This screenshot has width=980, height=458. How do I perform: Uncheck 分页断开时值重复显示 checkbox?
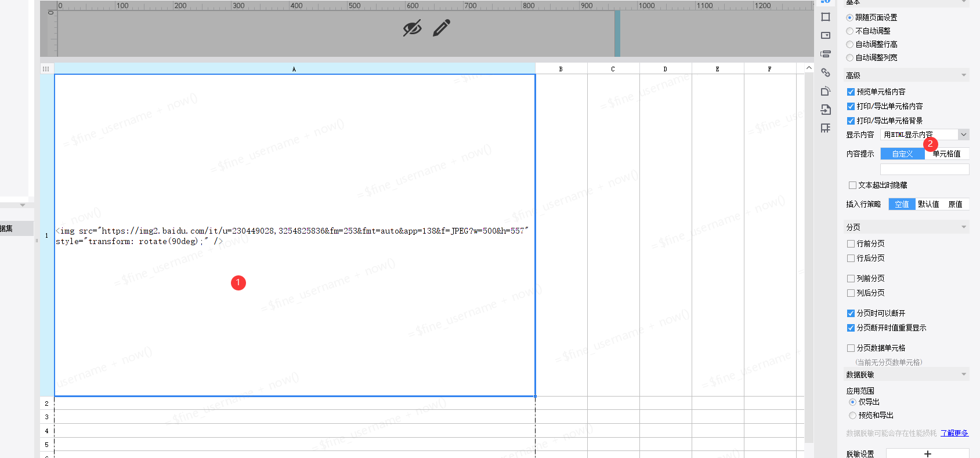851,328
